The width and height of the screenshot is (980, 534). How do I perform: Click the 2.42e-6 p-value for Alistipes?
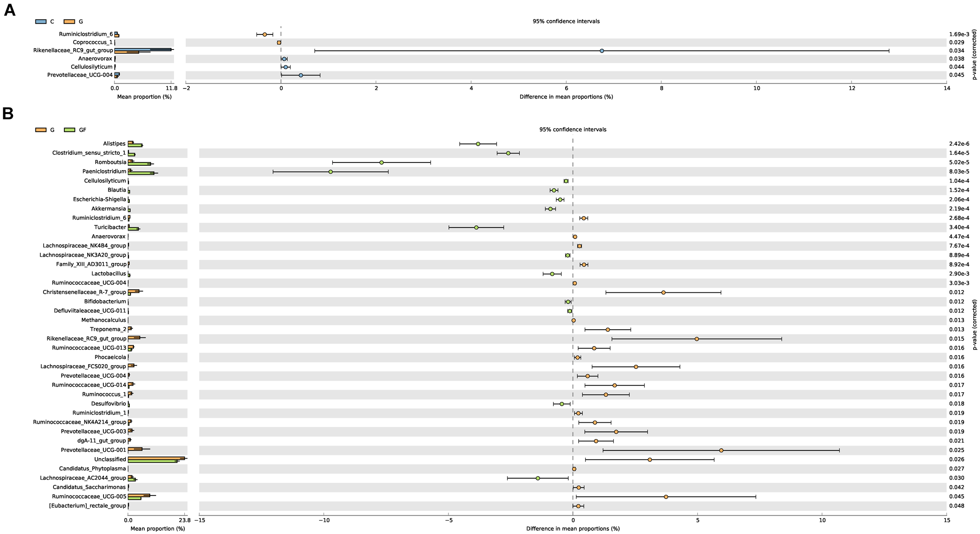[x=958, y=144]
